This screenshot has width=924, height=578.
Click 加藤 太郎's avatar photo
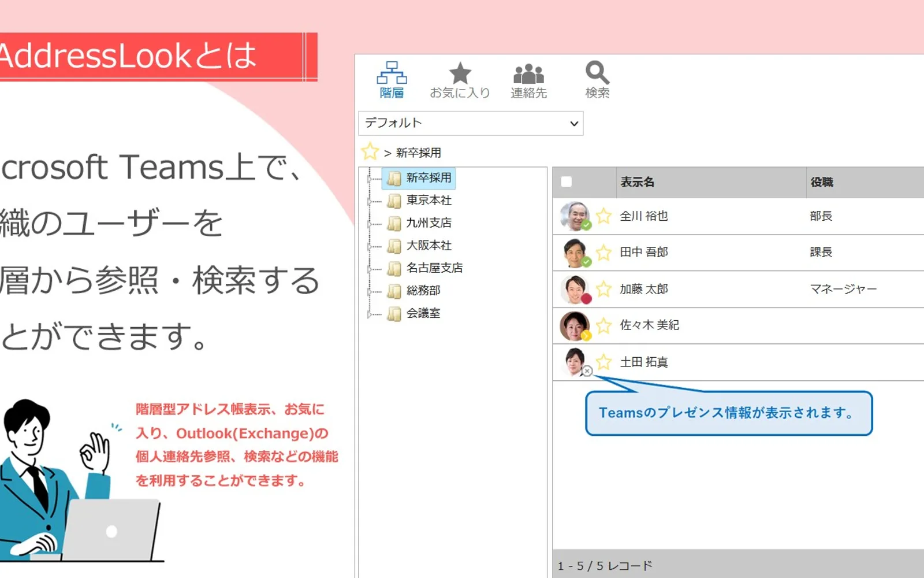[x=575, y=289]
